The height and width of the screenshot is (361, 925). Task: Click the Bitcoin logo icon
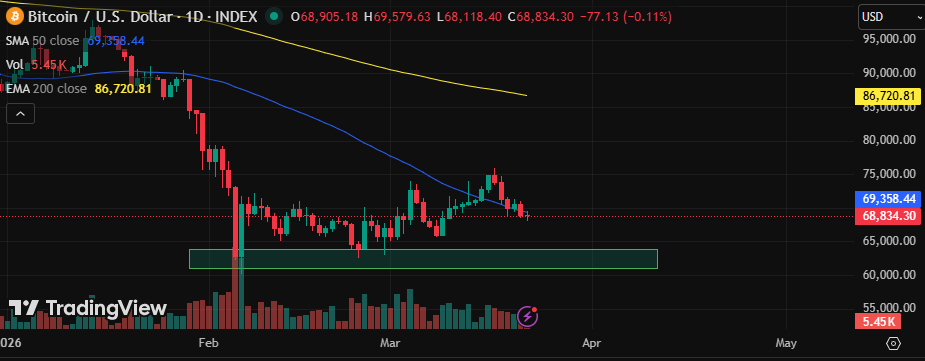tap(14, 16)
